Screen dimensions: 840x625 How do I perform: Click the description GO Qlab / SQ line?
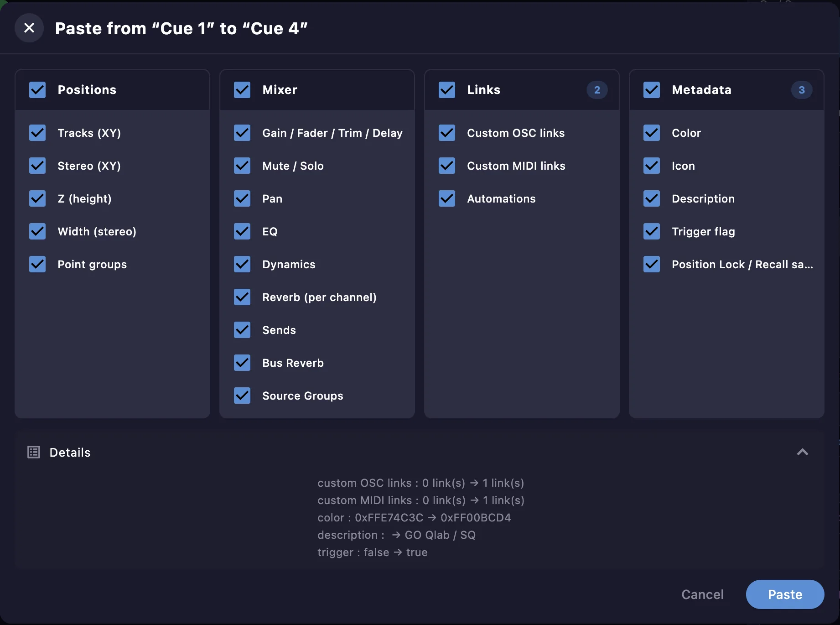pos(397,535)
